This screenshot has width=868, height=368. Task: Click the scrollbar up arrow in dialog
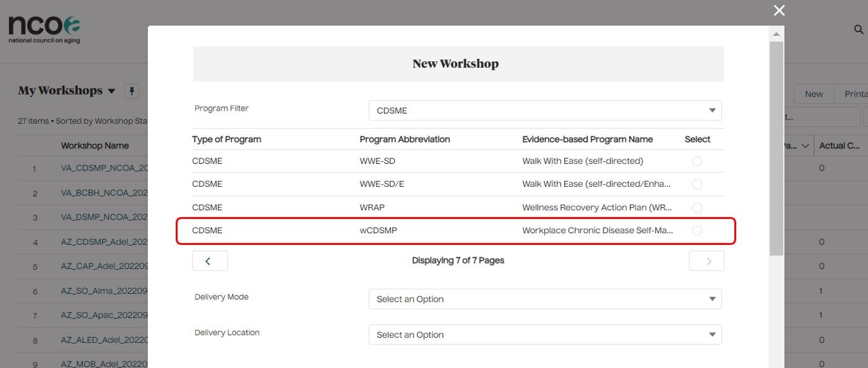pos(776,33)
